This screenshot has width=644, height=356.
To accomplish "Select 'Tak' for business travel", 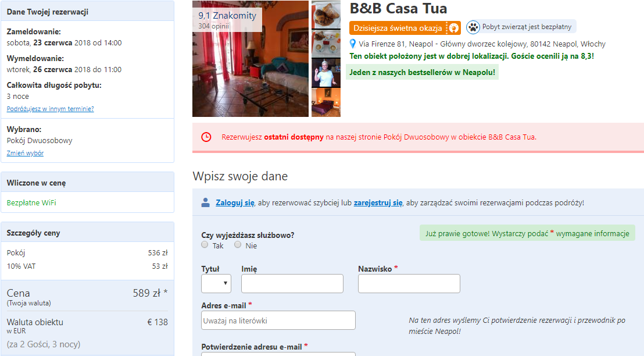I will [x=205, y=244].
